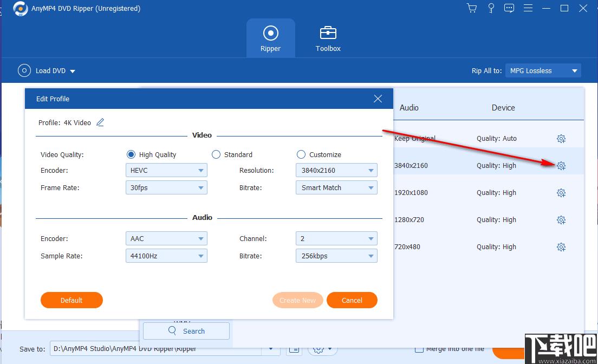Switch to the Device format tab
598x364 pixels.
point(503,108)
